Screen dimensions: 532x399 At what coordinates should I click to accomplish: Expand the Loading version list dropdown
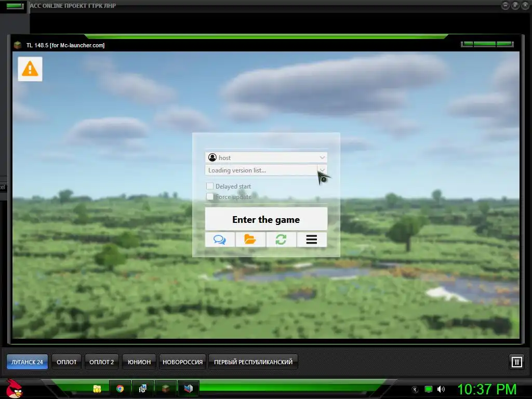click(322, 170)
